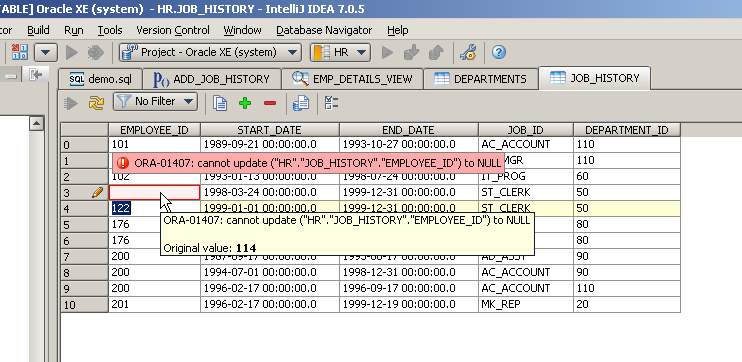The height and width of the screenshot is (362, 742).
Task: Open the No Filter dropdown
Action: pyautogui.click(x=155, y=102)
